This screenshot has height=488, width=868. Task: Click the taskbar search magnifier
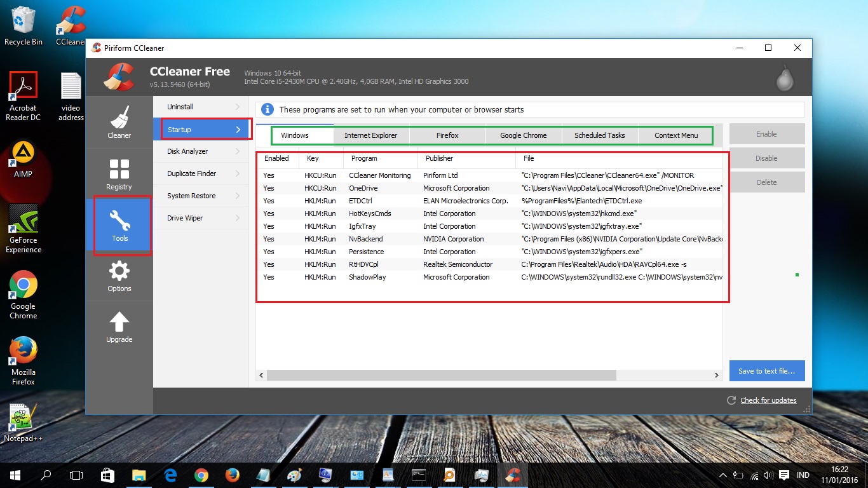[x=46, y=475]
